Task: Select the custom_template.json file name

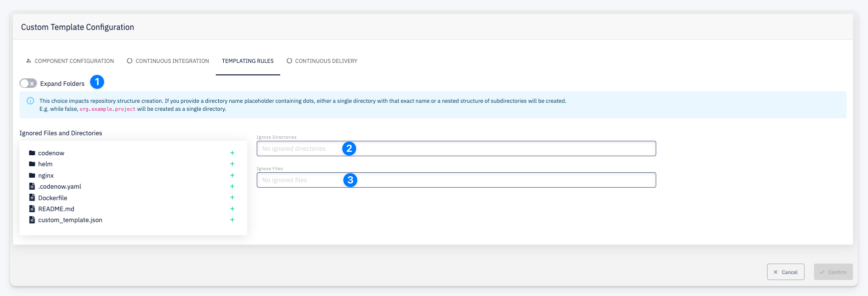Action: (x=70, y=220)
